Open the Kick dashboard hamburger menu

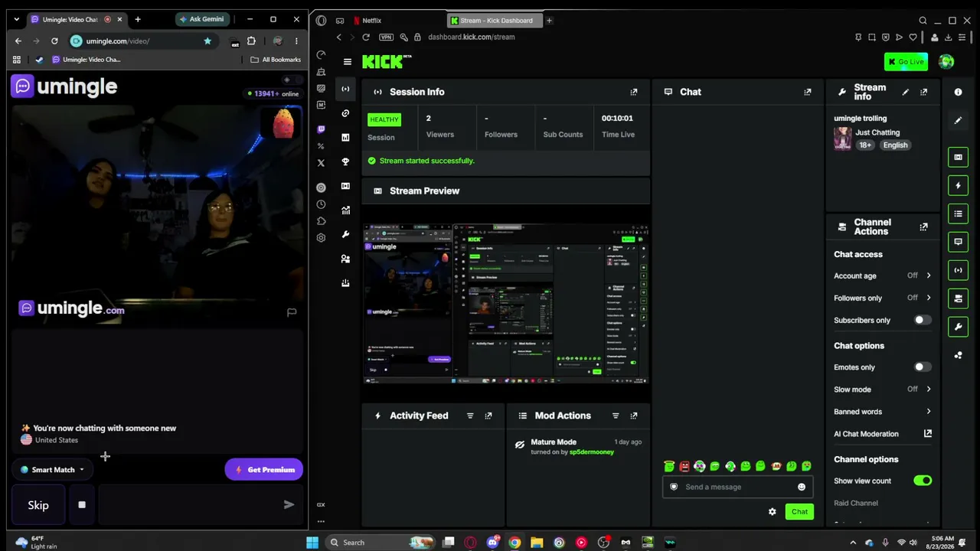pyautogui.click(x=348, y=62)
